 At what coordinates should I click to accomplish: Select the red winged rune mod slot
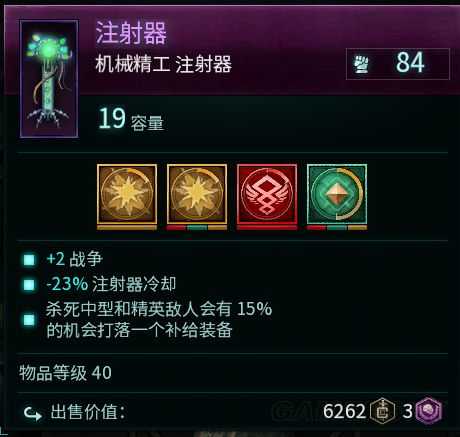[x=267, y=194]
